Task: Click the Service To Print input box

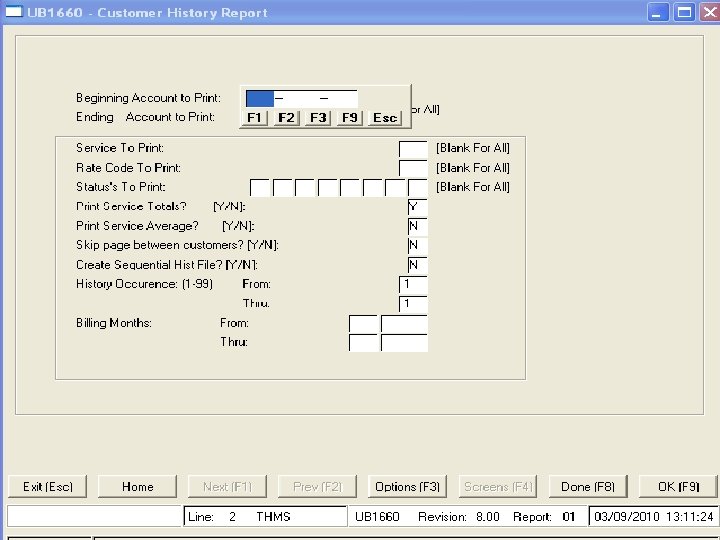Action: pos(413,149)
